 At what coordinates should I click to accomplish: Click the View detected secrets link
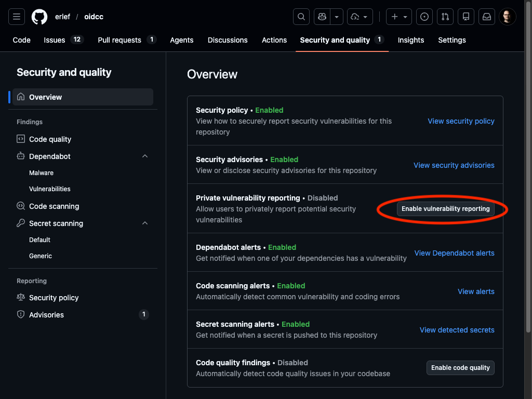pyautogui.click(x=457, y=330)
